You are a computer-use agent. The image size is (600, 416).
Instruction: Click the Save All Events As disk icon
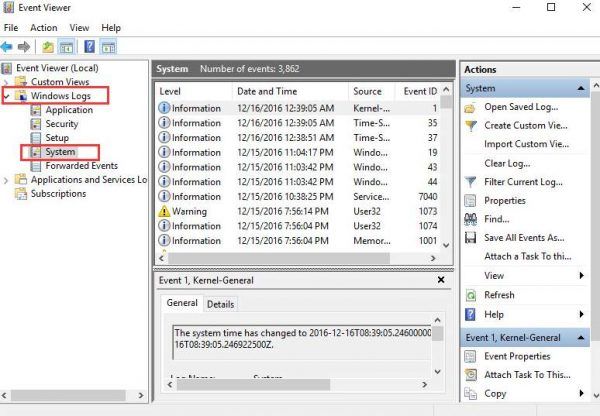pos(471,238)
